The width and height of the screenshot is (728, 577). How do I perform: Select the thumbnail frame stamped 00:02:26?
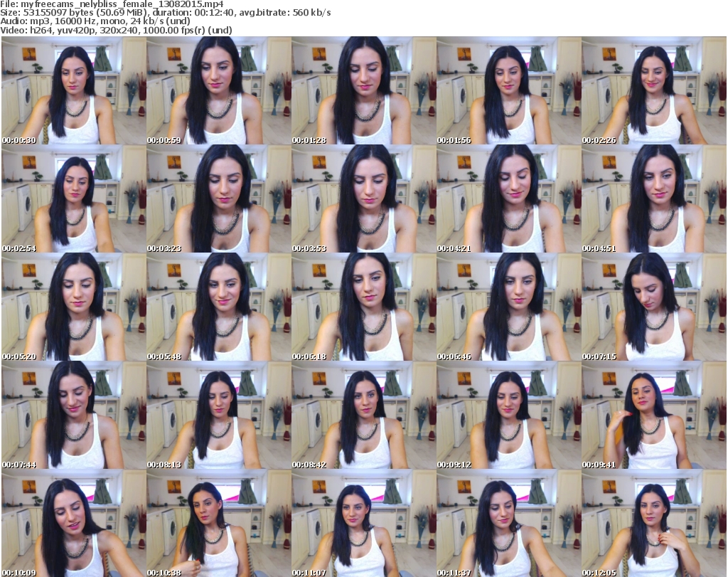pyautogui.click(x=654, y=90)
